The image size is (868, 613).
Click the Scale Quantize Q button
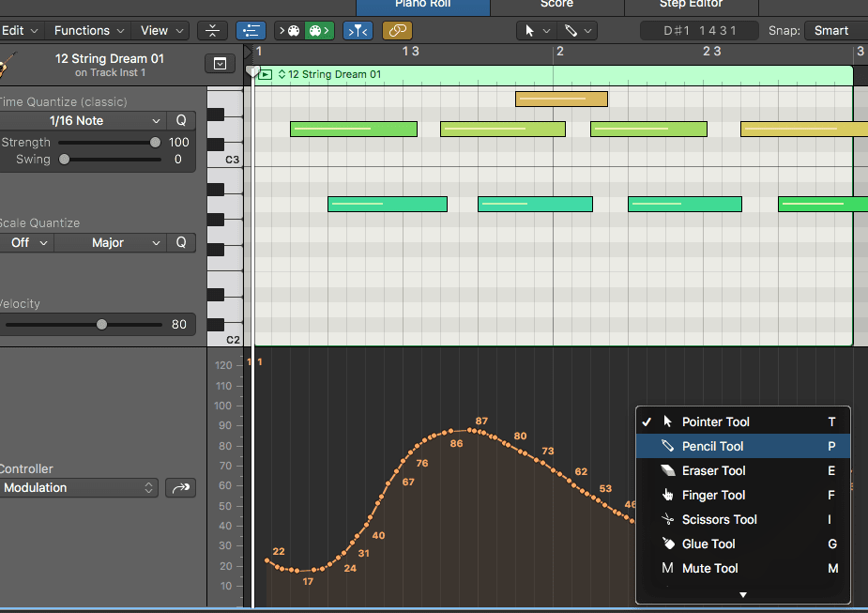tap(181, 242)
